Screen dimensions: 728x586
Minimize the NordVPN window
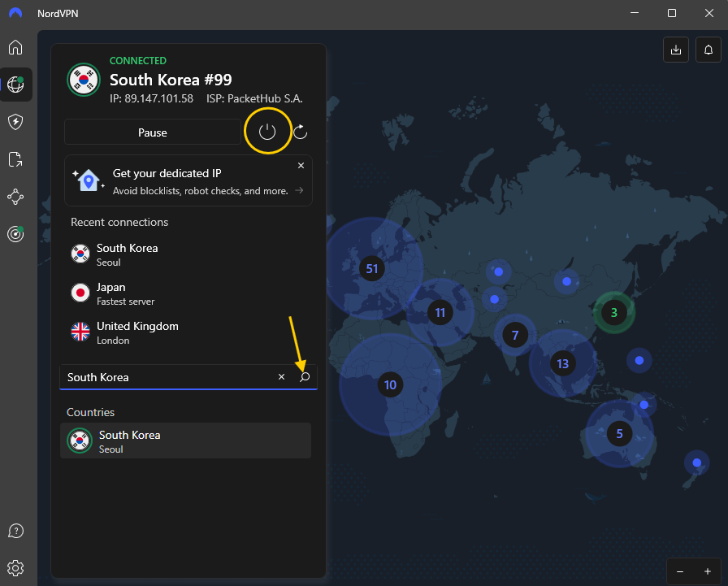(x=635, y=13)
